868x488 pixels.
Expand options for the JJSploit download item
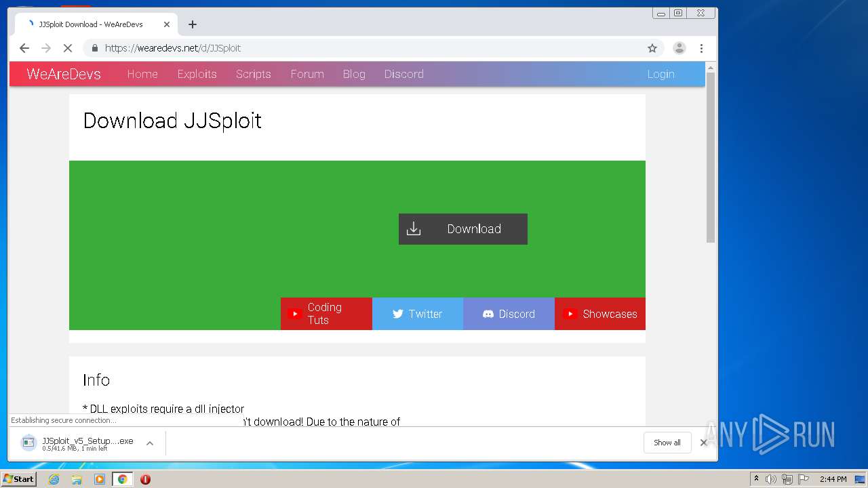150,443
